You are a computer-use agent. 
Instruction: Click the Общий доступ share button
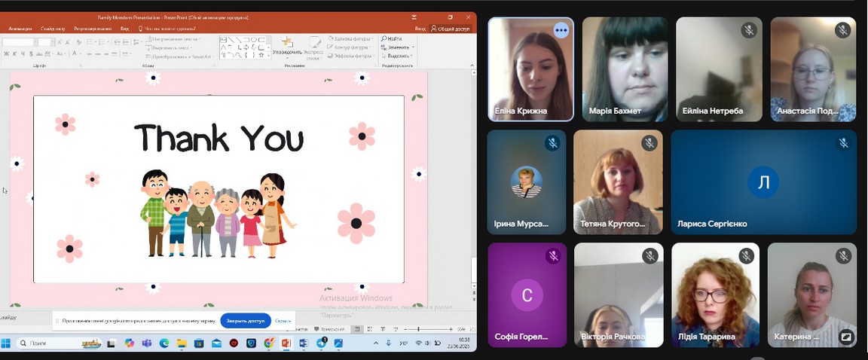[451, 28]
